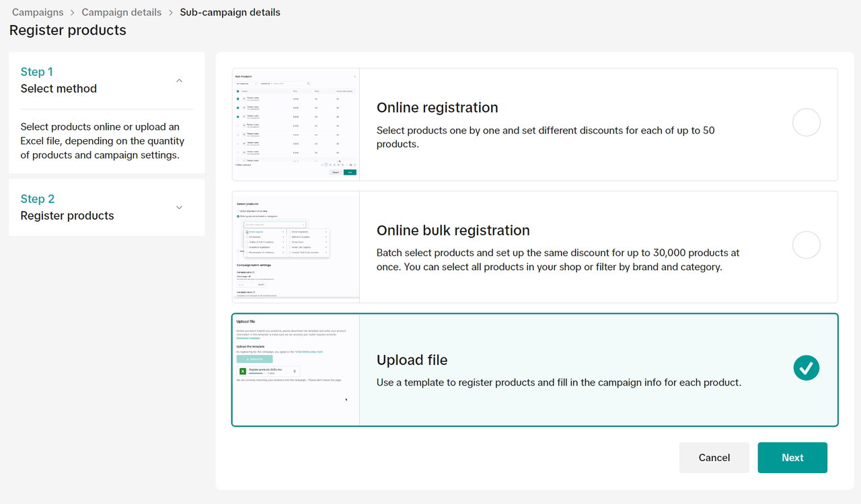This screenshot has height=504, width=861.
Task: Click the Online bulk registration preview image
Action: (295, 247)
